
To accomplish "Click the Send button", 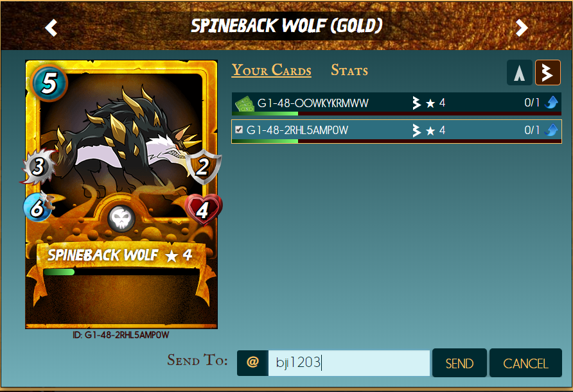I will pyautogui.click(x=459, y=362).
